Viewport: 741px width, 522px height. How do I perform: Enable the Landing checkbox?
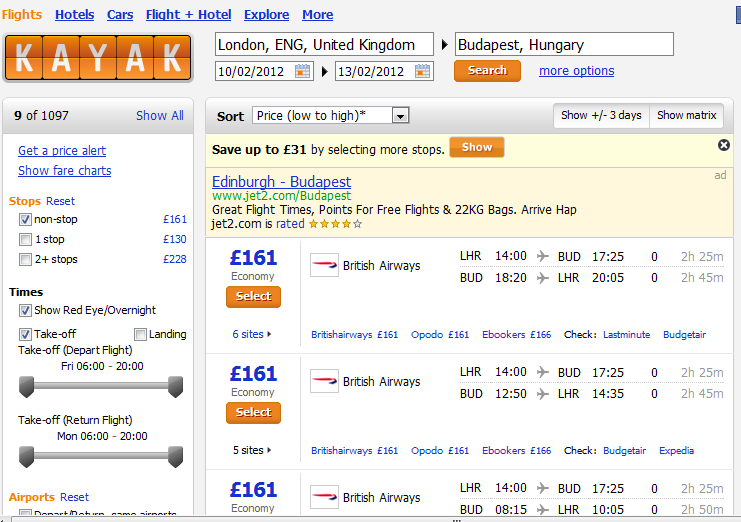tap(140, 334)
